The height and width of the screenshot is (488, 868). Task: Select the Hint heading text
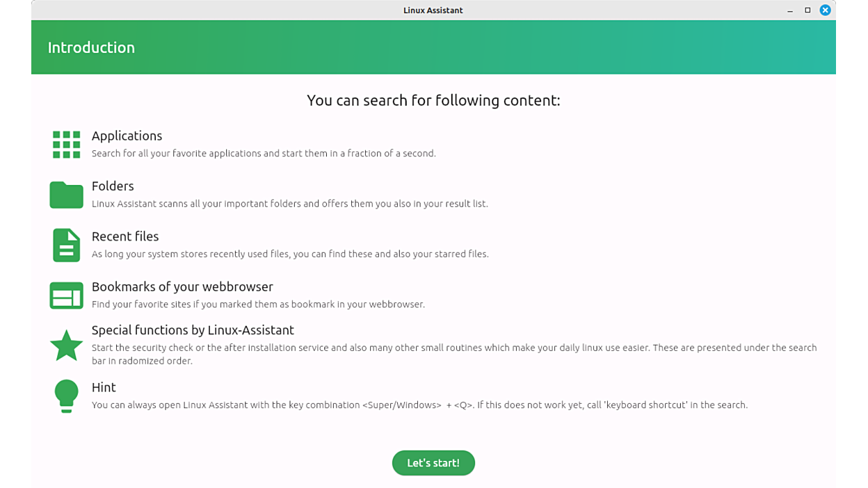104,387
